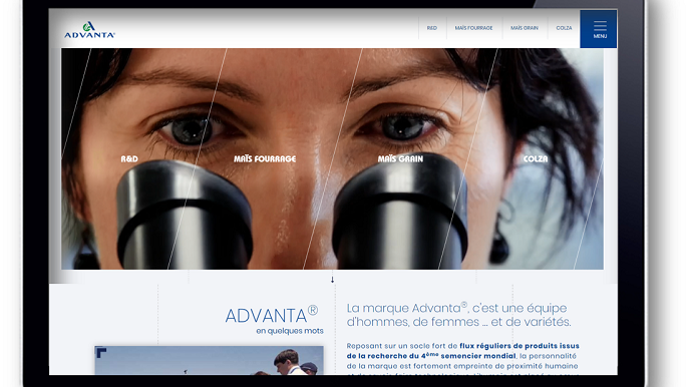This screenshot has height=387, width=690.
Task: Open the field photo thumbnail under ADVANTA
Action: 209,360
